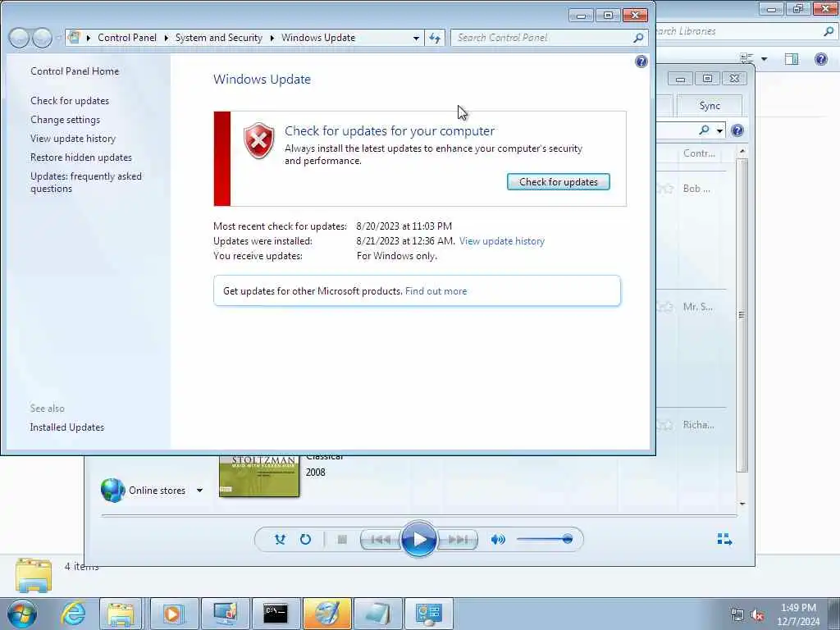Open the Start menu
Screen dimensions: 840x630
(x=21, y=614)
